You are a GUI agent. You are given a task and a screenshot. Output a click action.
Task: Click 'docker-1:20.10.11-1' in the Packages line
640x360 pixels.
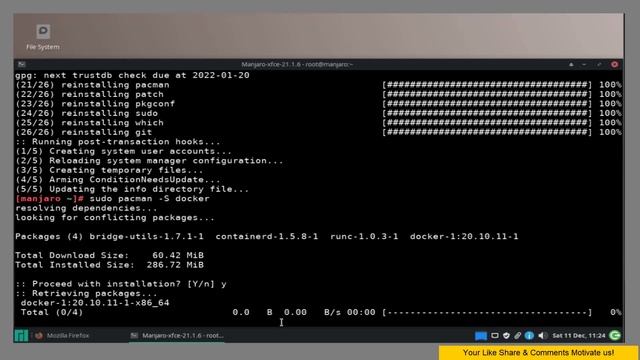(464, 236)
